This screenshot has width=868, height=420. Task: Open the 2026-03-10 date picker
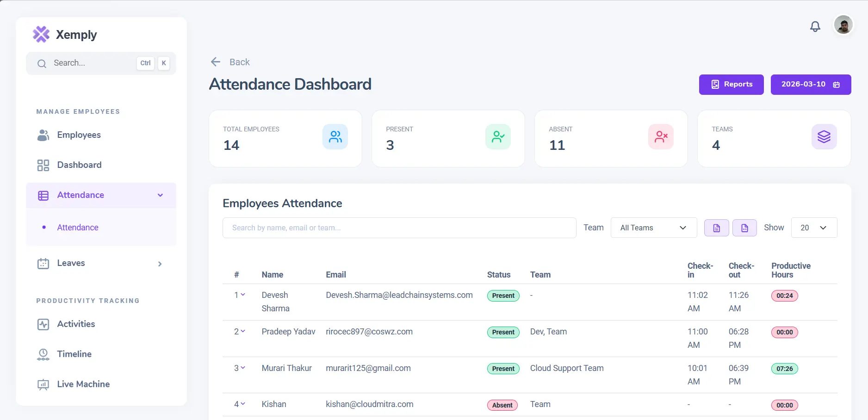[811, 85]
